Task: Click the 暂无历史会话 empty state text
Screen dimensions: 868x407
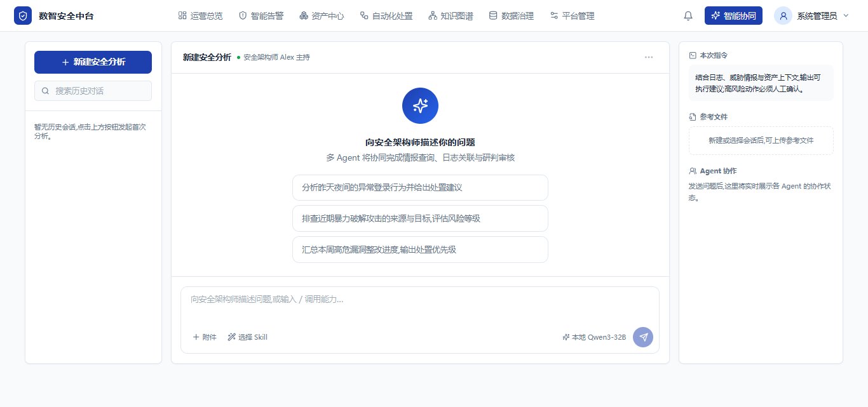Action: [x=90, y=131]
